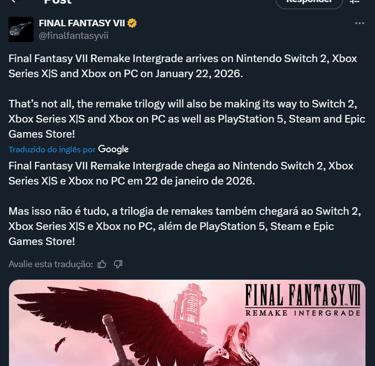Click the "Traduzido do inglês por" link

tap(52, 150)
